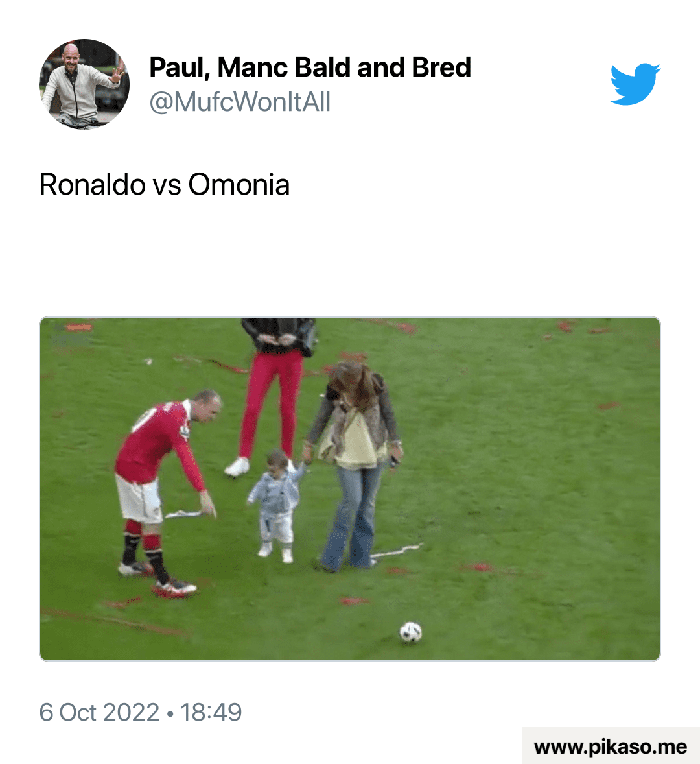This screenshot has width=700, height=764.
Task: Select the soccer ball in the photo
Action: pyautogui.click(x=410, y=632)
